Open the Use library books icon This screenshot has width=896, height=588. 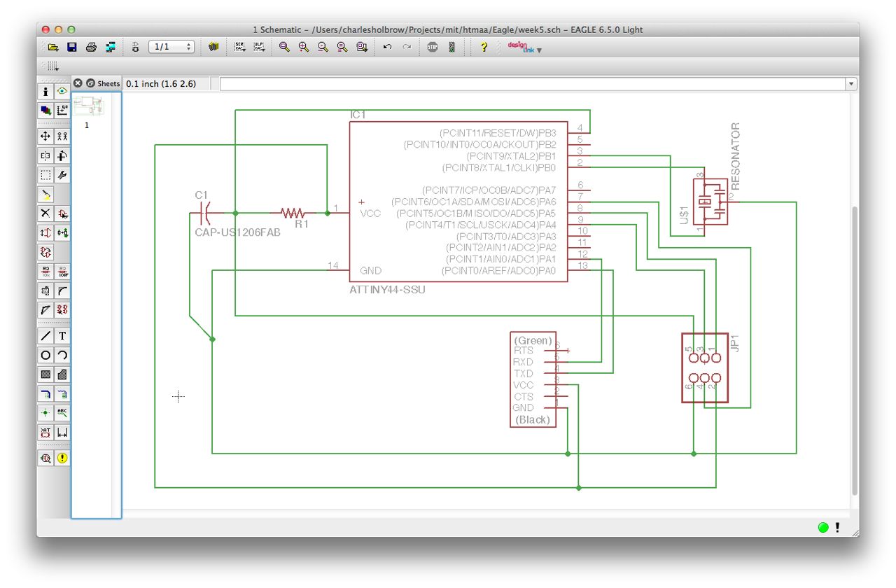pos(213,47)
